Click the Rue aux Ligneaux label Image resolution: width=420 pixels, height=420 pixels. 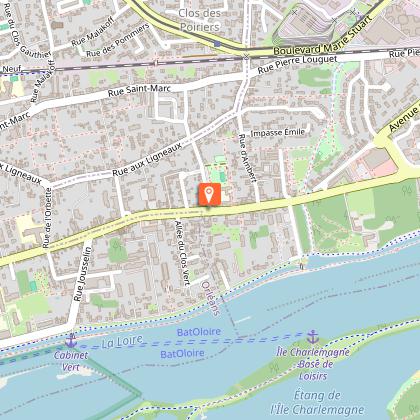pyautogui.click(x=147, y=159)
